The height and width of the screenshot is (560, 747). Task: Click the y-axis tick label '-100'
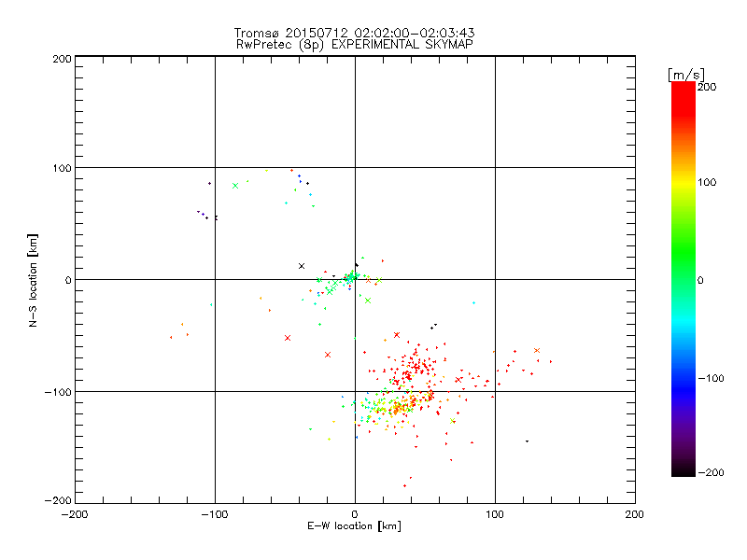(x=58, y=392)
